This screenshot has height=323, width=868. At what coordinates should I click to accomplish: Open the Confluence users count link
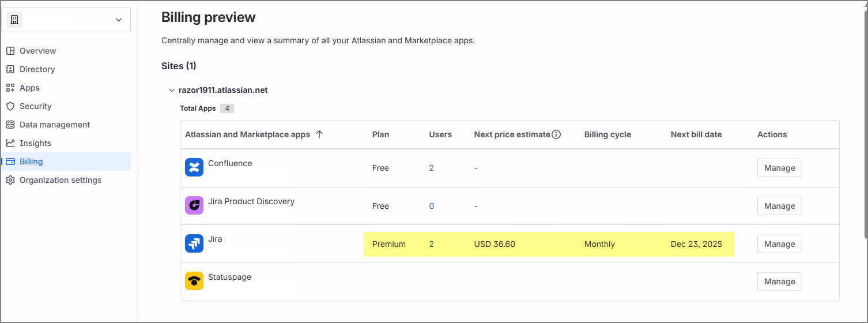point(432,168)
